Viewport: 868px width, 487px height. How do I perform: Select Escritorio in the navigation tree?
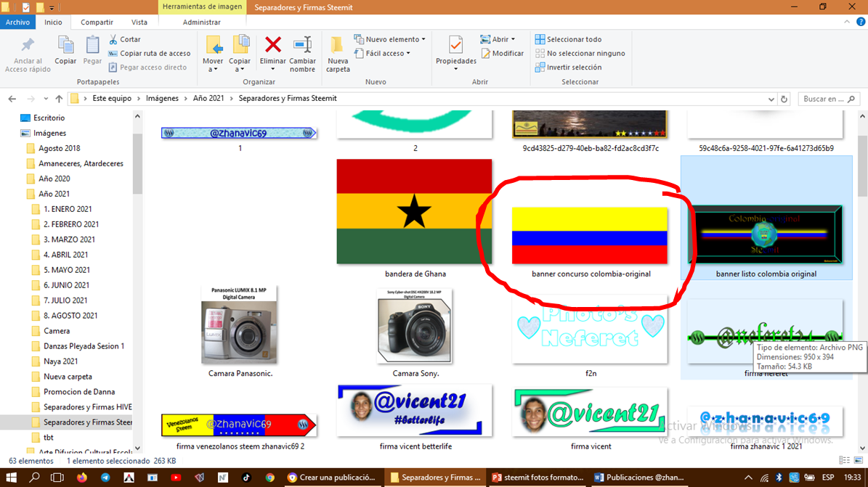pyautogui.click(x=49, y=118)
